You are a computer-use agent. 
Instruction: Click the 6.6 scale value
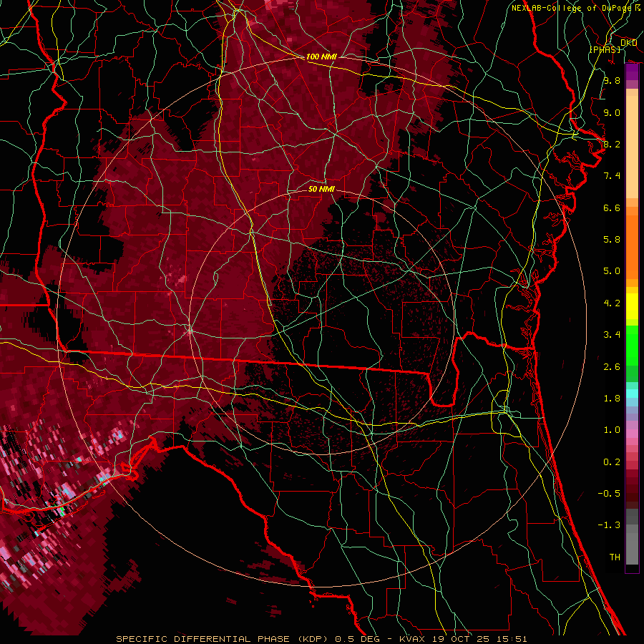tap(612, 208)
